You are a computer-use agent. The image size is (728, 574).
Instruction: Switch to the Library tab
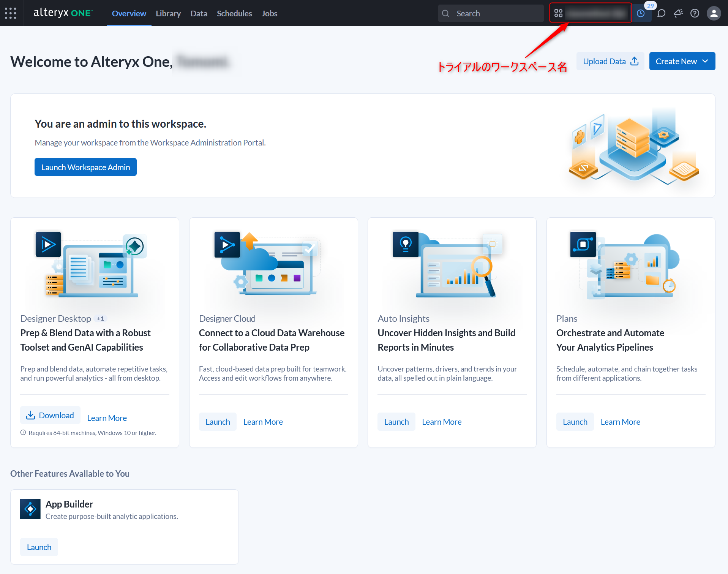pos(168,13)
